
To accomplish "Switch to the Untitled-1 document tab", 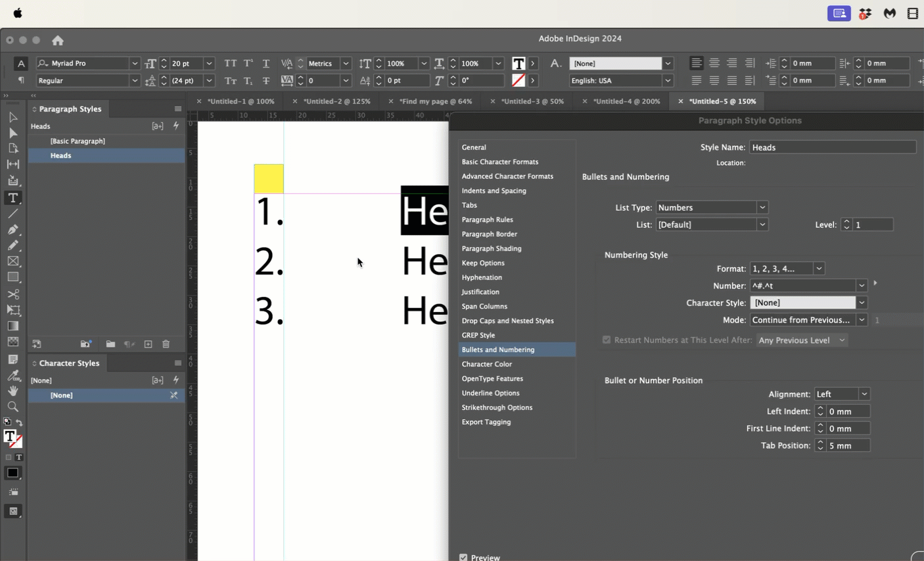I will (241, 101).
